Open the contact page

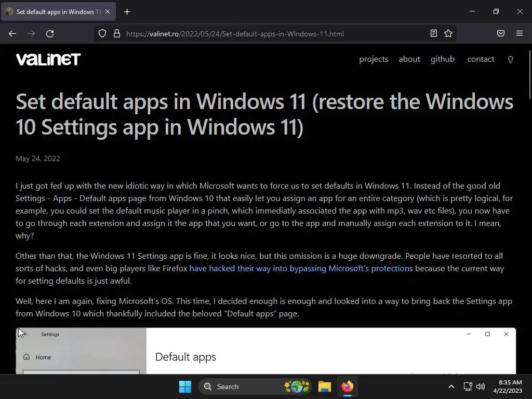point(481,59)
